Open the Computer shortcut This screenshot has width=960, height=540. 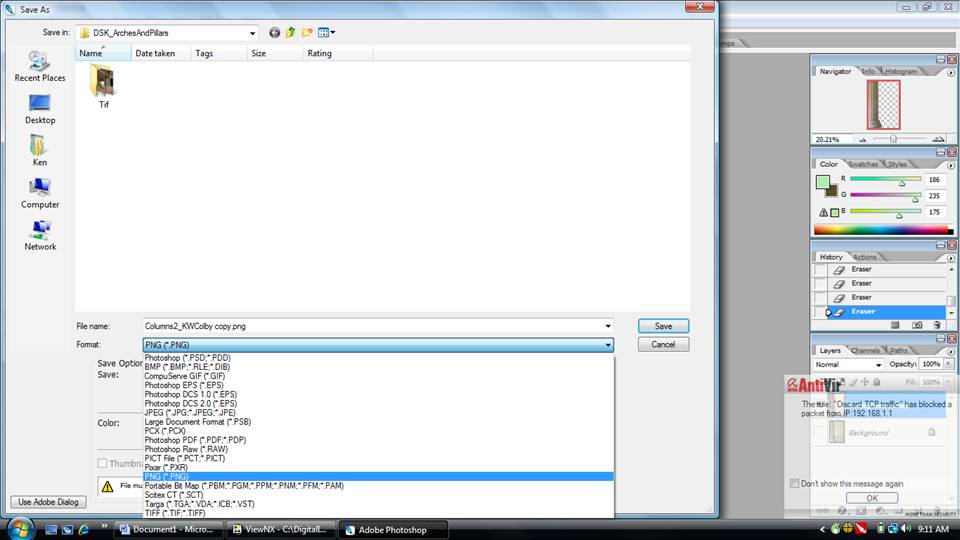coord(40,193)
